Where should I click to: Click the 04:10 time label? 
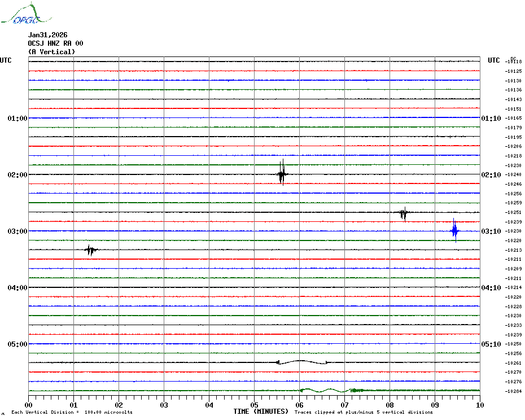(491, 288)
